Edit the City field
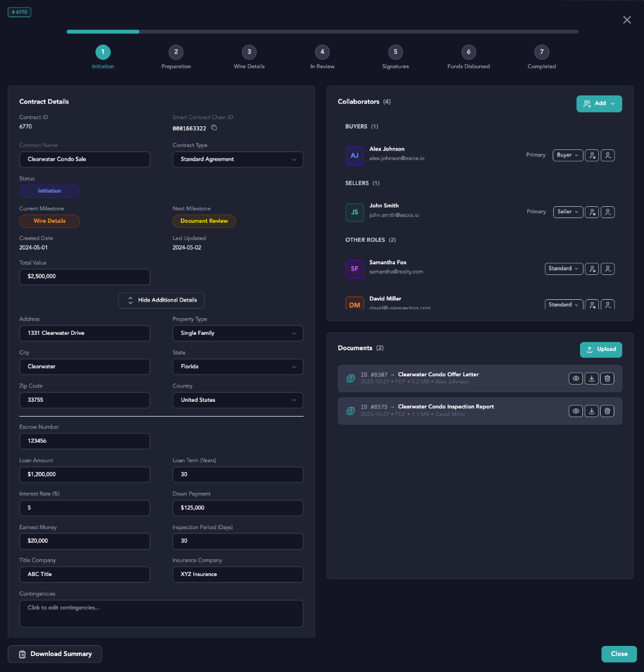 pos(84,367)
